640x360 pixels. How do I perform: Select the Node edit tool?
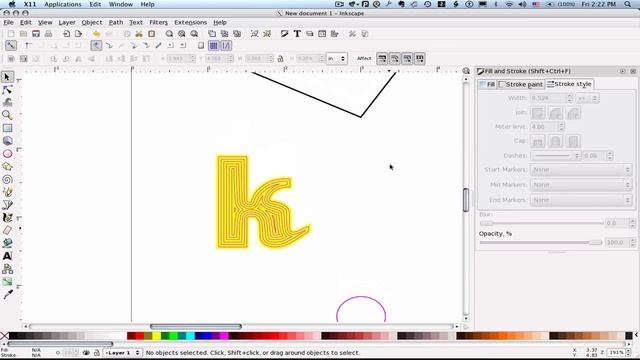[7, 90]
